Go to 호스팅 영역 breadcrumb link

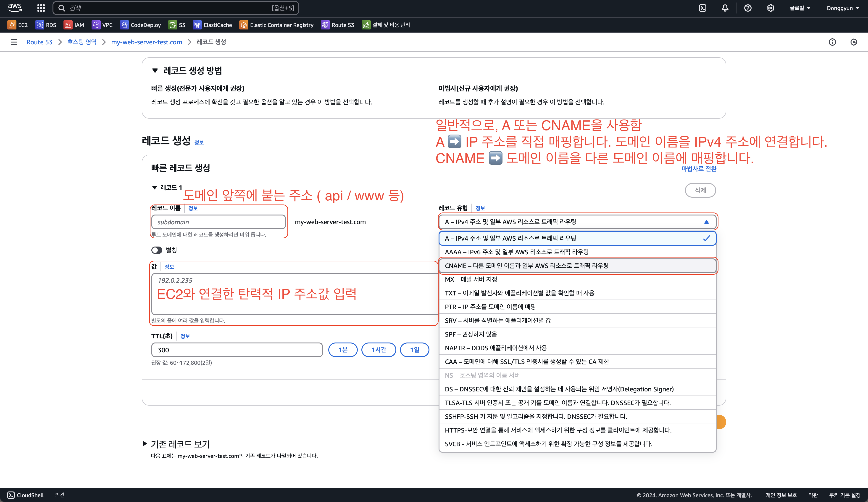click(82, 42)
